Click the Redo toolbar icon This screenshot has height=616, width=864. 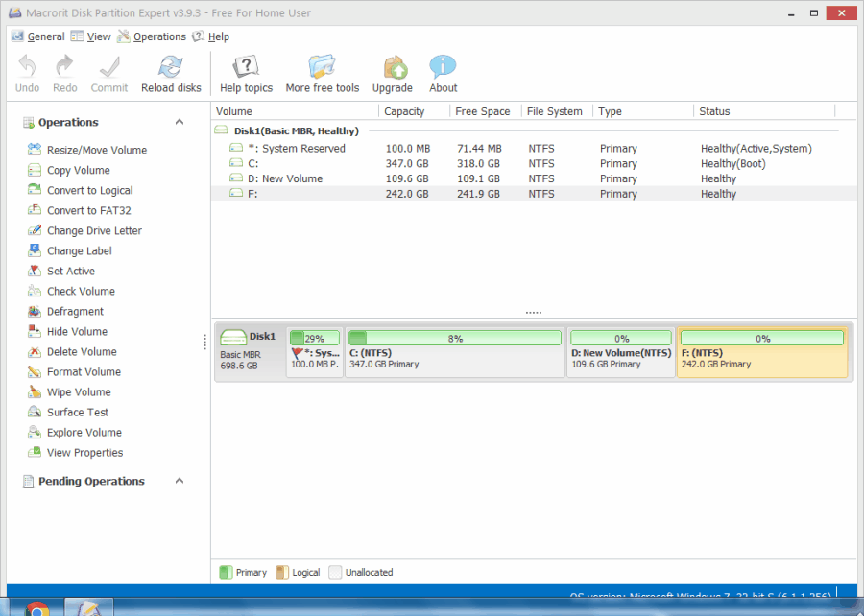click(x=64, y=66)
